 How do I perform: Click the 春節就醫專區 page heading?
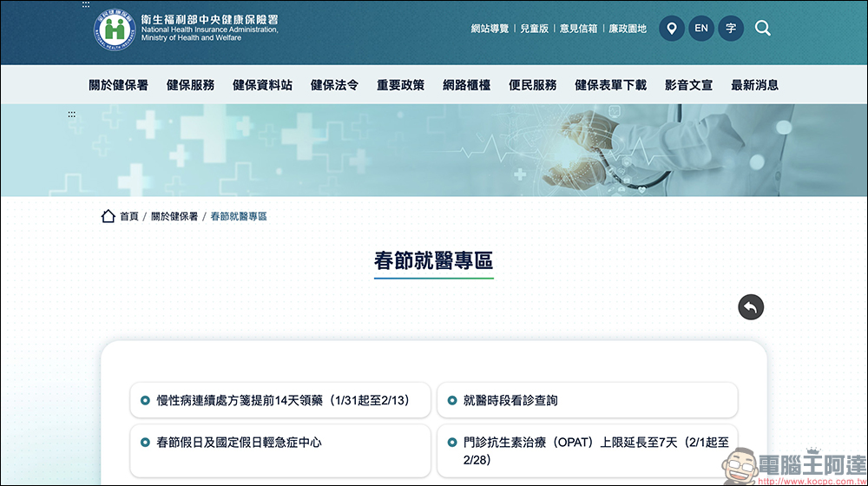[433, 260]
